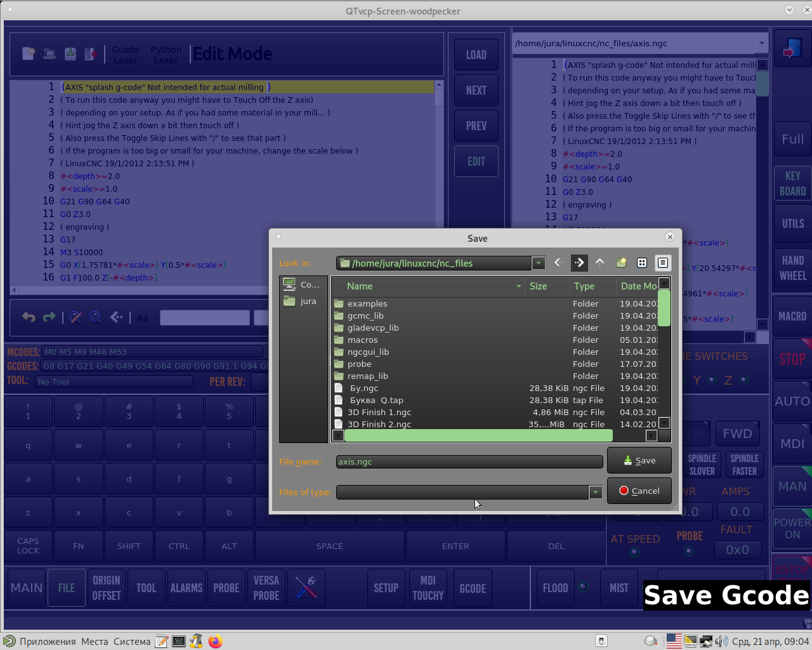Click the save file icon in editor toolbar

click(70, 54)
